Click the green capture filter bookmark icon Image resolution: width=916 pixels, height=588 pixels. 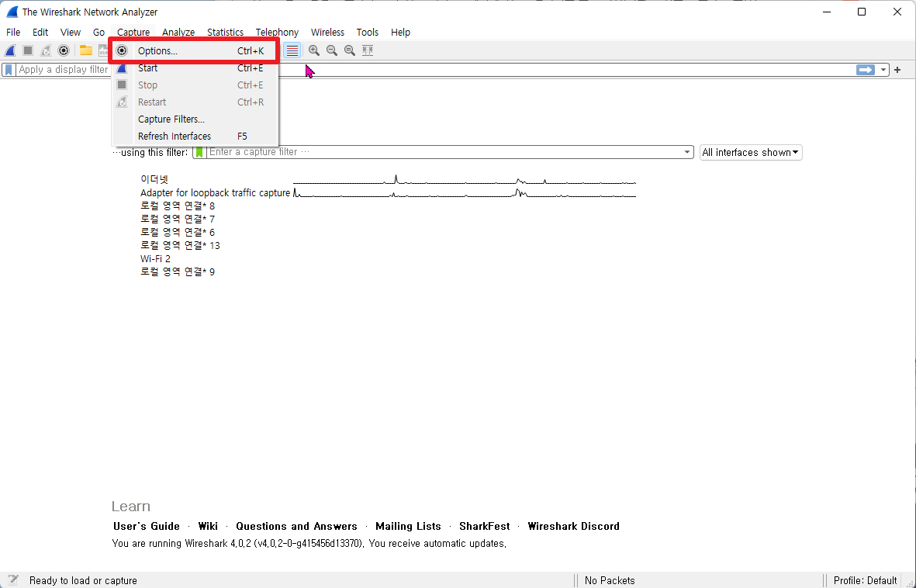[200, 152]
